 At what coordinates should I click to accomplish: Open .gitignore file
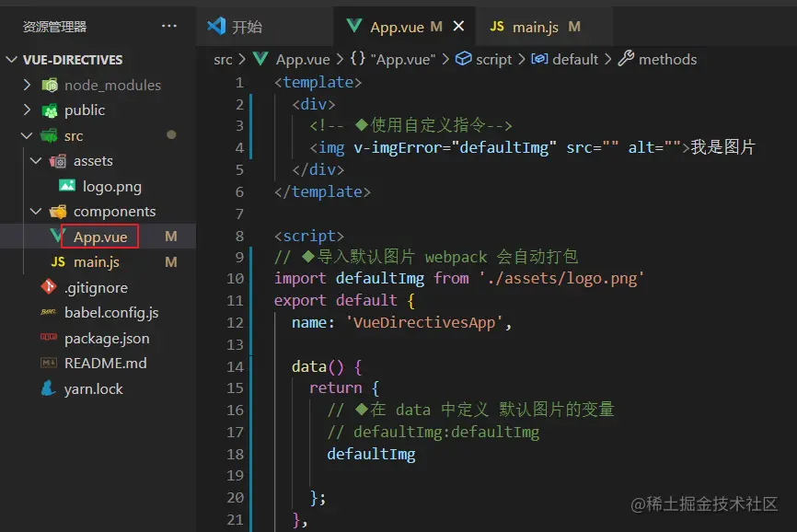click(x=96, y=287)
